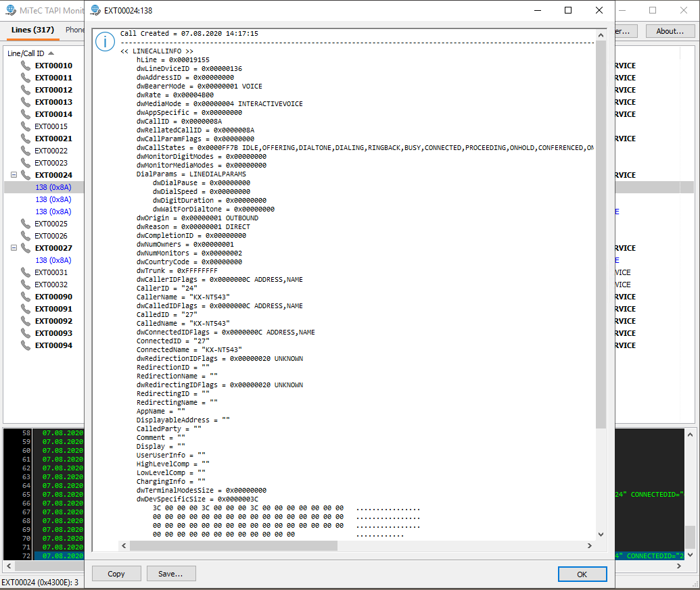Open About... in the main window
This screenshot has width=700, height=590.
click(670, 31)
